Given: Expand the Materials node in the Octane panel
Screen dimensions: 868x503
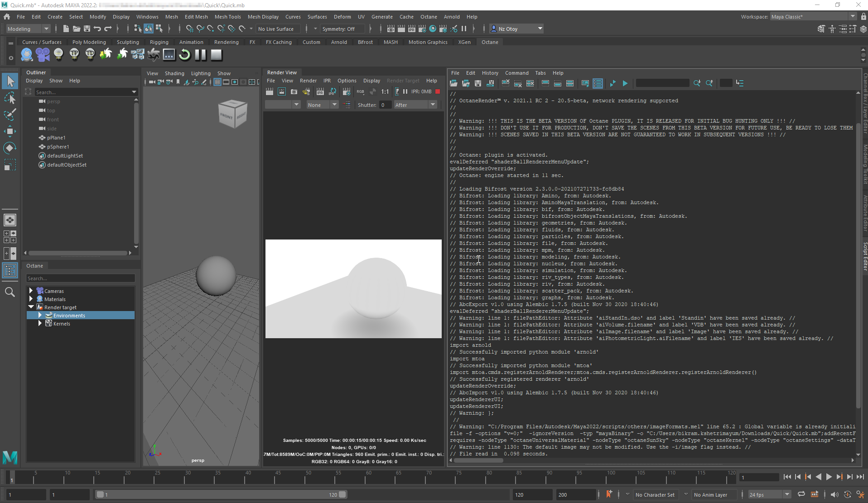Looking at the screenshot, I should coord(31,299).
